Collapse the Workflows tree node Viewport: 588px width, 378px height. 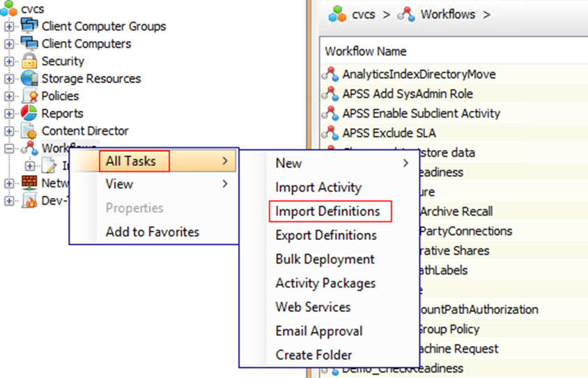coord(9,149)
